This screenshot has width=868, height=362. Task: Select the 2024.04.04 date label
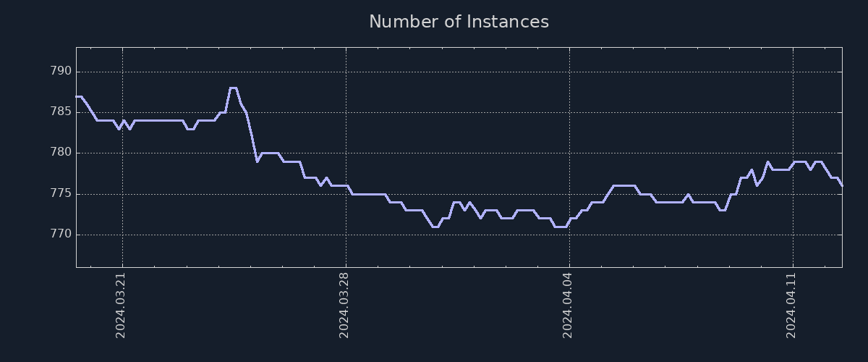569,305
